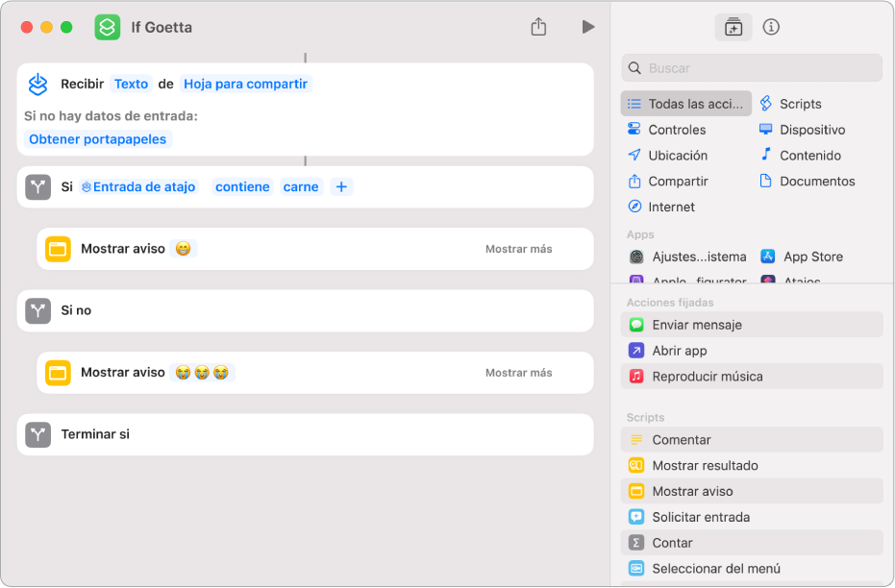
Task: Click the Si no branch icon
Action: pos(37,310)
